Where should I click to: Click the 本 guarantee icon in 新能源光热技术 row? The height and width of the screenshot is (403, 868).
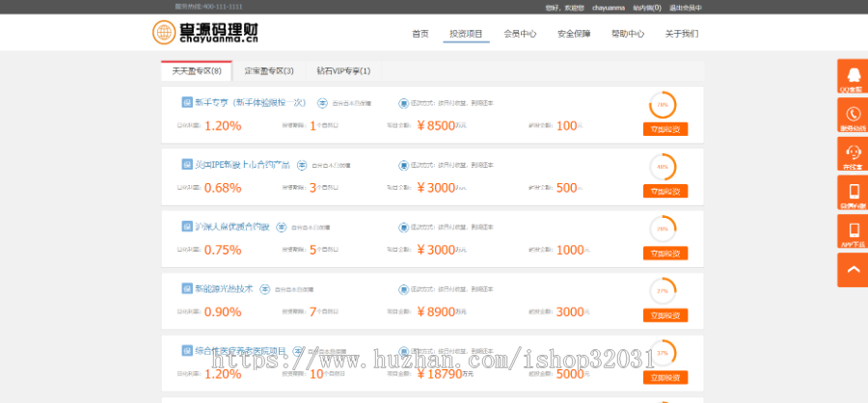(265, 289)
